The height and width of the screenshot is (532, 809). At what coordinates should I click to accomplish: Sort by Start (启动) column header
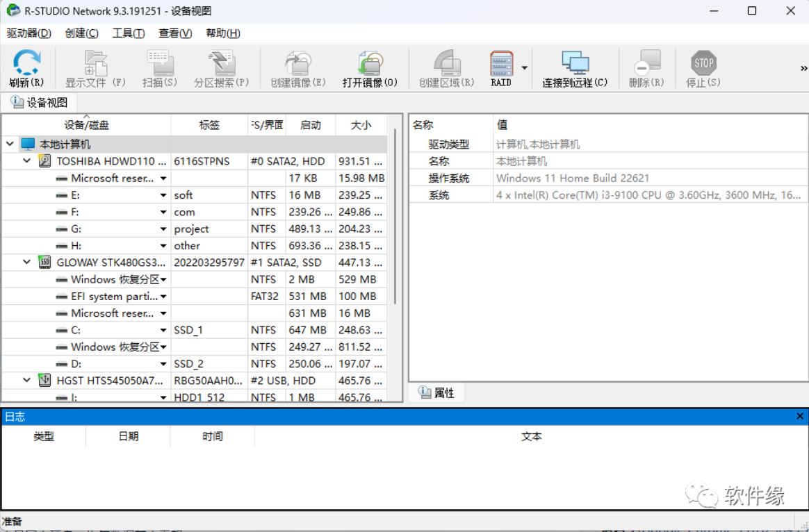click(311, 125)
